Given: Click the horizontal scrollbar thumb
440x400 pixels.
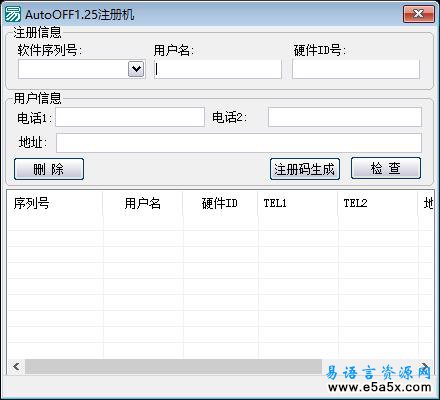Looking at the screenshot, I should (173, 366).
